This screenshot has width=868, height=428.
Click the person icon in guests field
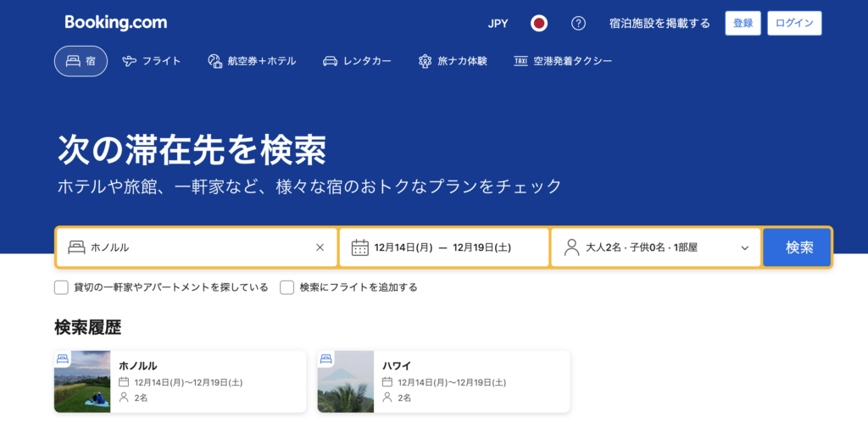tap(571, 247)
